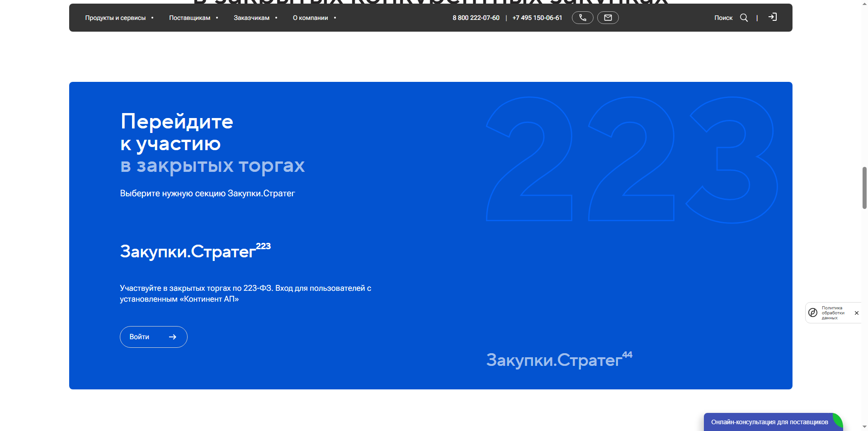This screenshot has width=868, height=431.
Task: Click the Поиск search label
Action: [723, 18]
